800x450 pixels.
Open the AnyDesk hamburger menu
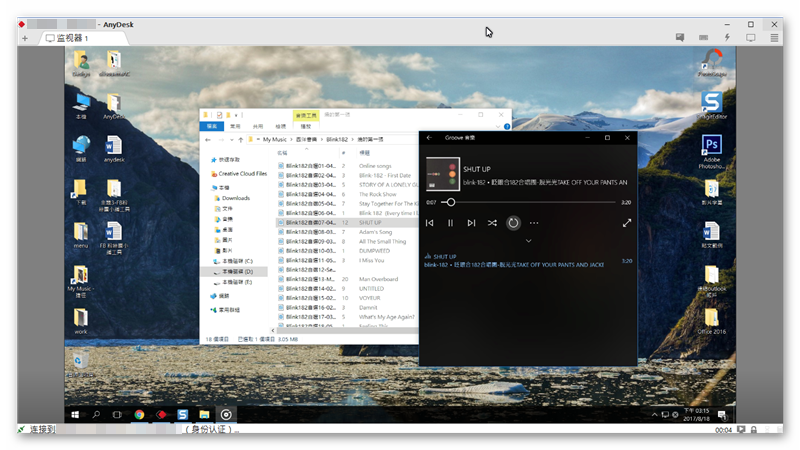coord(774,37)
